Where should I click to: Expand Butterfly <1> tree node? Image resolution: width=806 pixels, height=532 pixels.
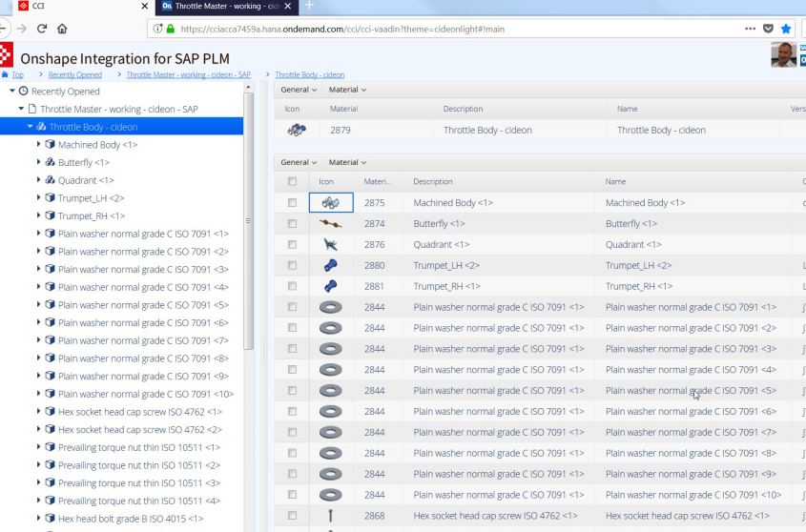pos(38,162)
